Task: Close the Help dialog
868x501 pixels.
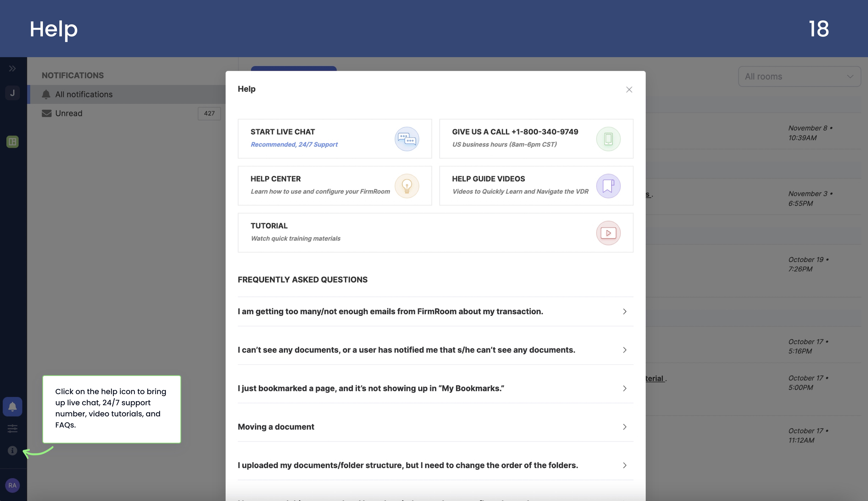Action: [x=629, y=89]
